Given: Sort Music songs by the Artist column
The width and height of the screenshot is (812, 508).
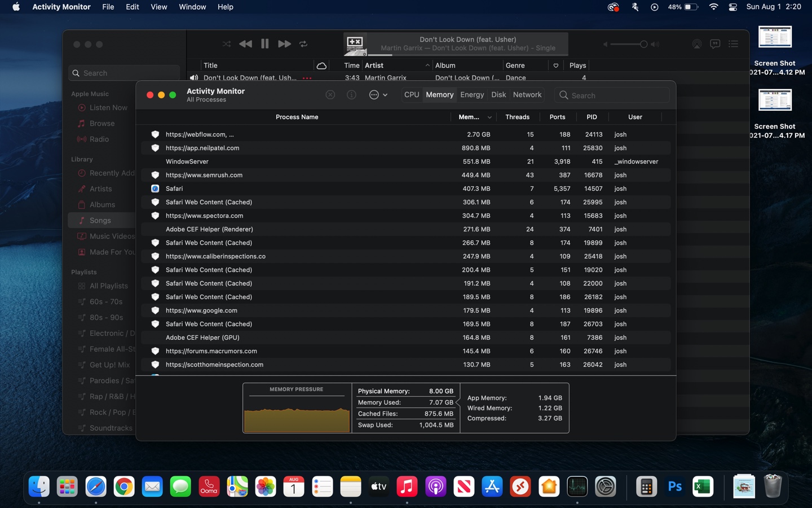Looking at the screenshot, I should click(x=397, y=65).
